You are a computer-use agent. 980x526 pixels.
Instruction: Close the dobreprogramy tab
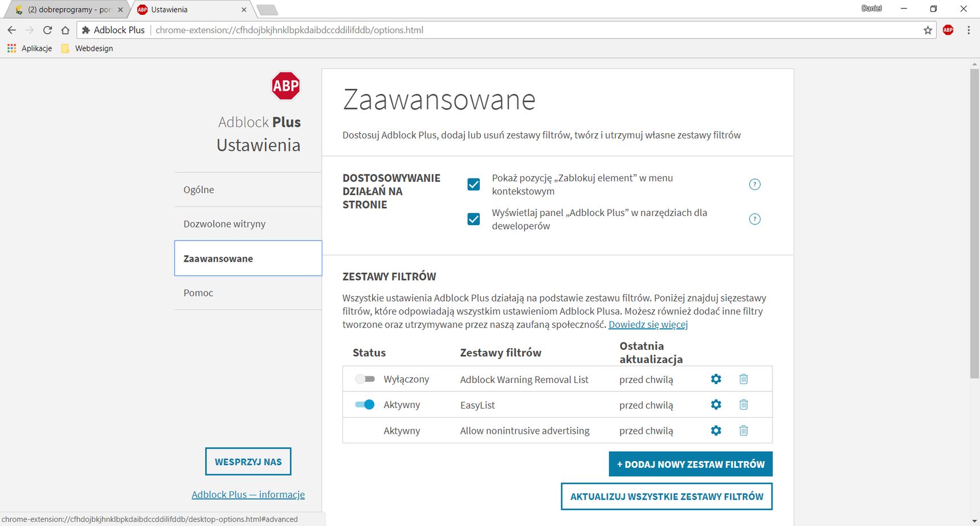(120, 10)
